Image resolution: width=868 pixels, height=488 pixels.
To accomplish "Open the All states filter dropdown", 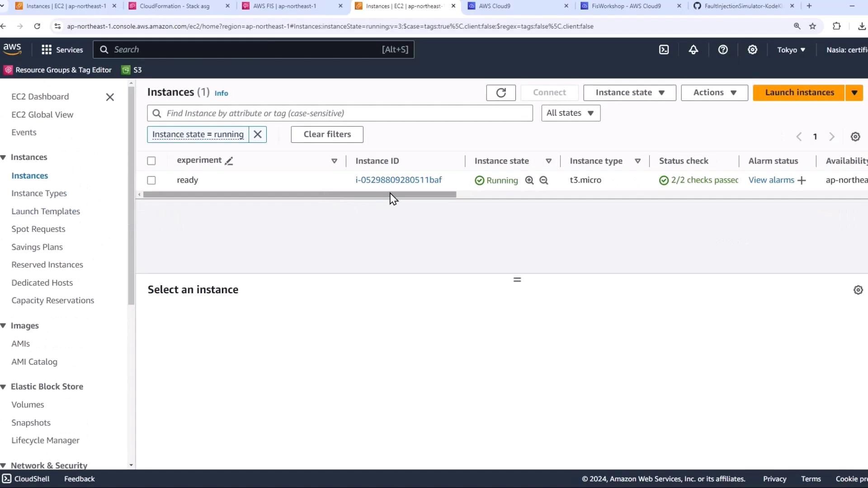I will pyautogui.click(x=571, y=113).
